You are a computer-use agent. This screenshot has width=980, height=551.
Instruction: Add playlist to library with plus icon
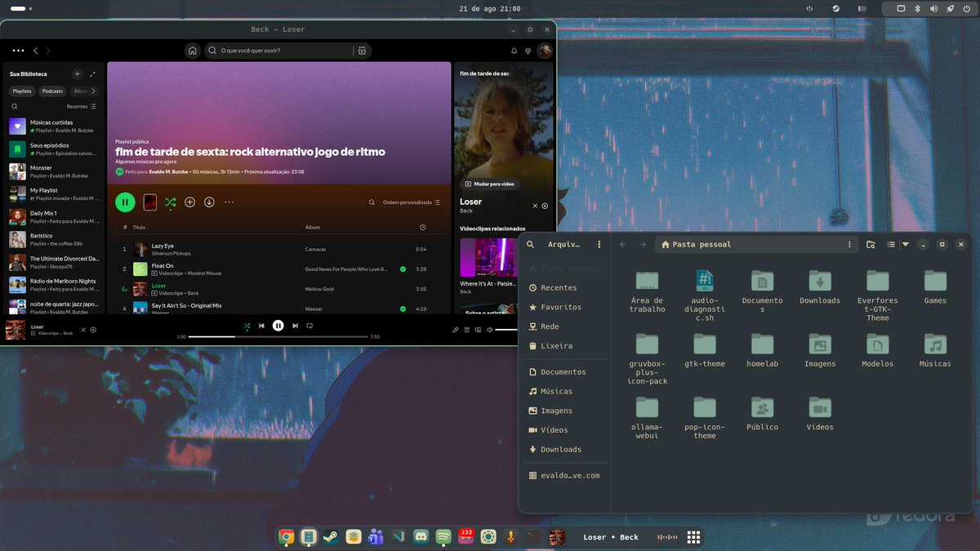tap(189, 202)
